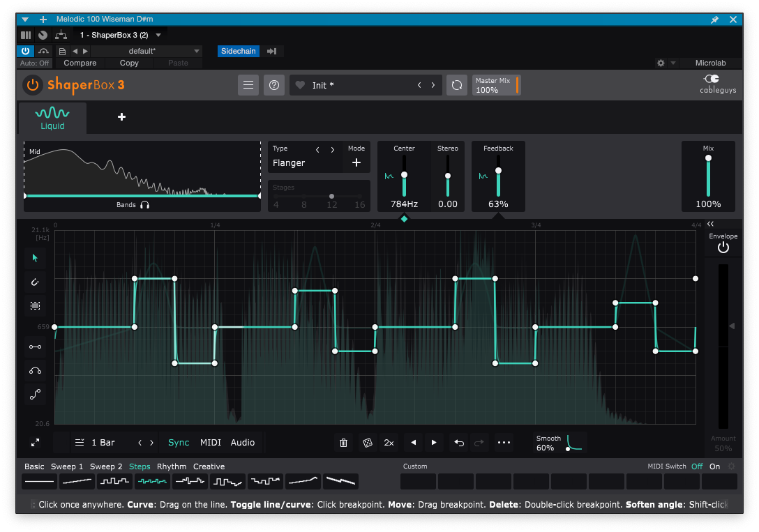Undo the last wave edit
Image resolution: width=759 pixels, height=532 pixels.
click(459, 443)
